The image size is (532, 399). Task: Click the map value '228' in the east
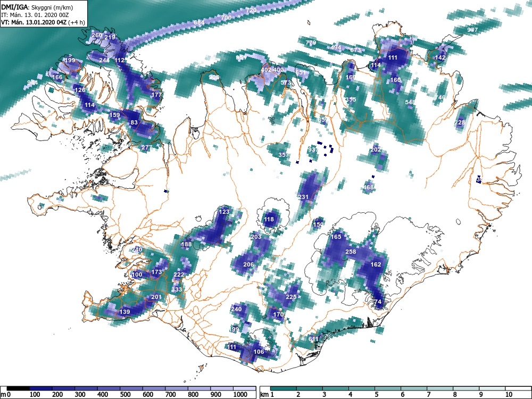(460, 122)
